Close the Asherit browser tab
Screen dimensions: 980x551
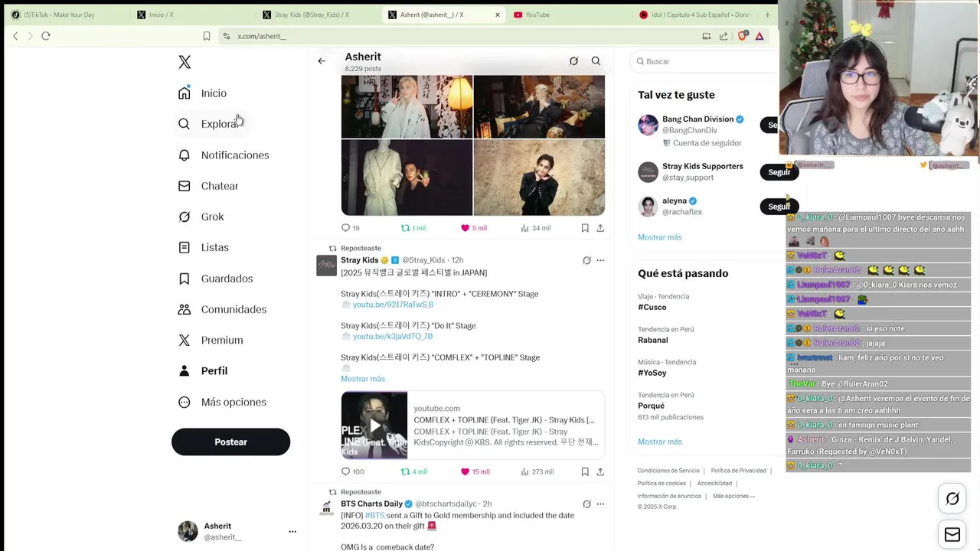click(x=498, y=15)
